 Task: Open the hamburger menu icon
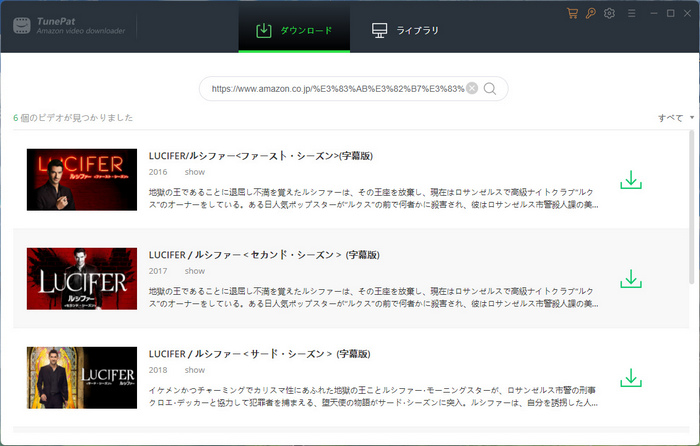point(631,13)
